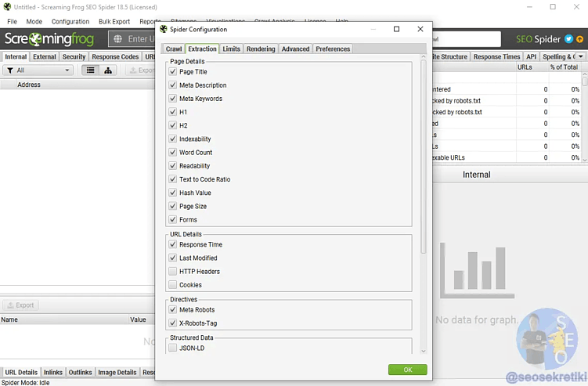Viewport: 588px width, 386px height.
Task: Uncheck the Page Title checkbox
Action: (x=172, y=71)
